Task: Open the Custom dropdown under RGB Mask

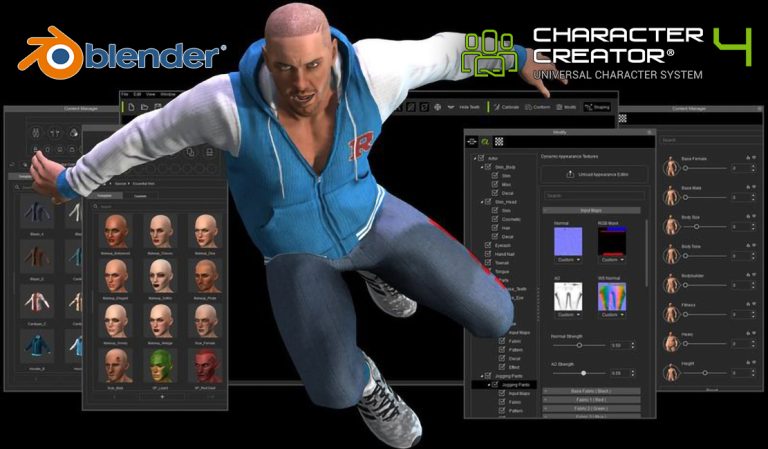Action: click(612, 260)
